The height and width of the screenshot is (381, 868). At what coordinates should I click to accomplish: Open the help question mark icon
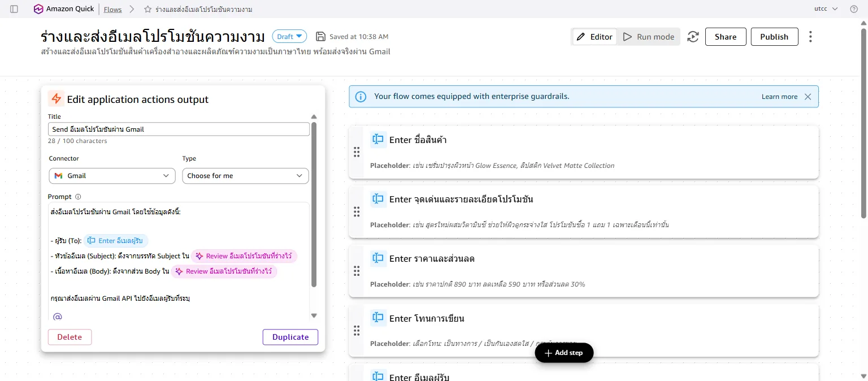click(854, 9)
